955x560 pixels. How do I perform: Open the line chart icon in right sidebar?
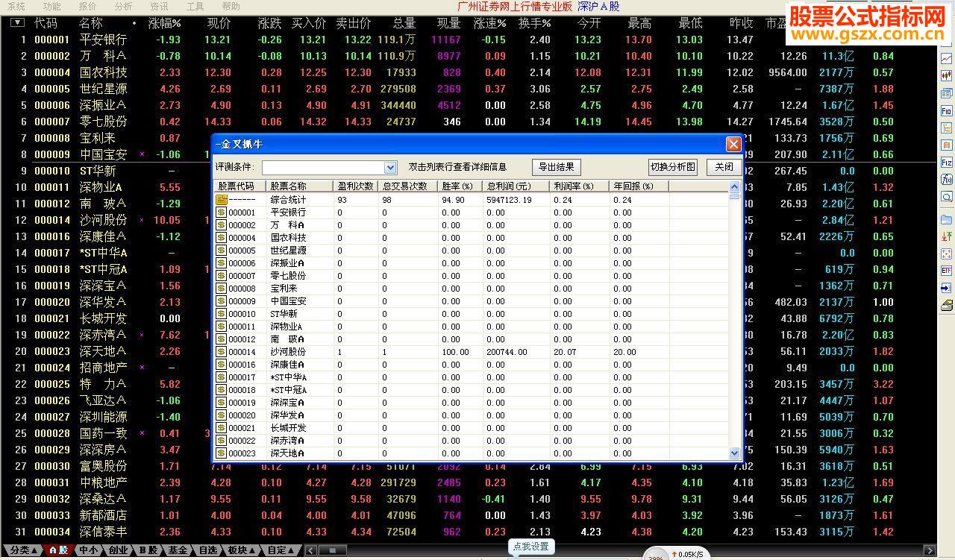pos(946,58)
